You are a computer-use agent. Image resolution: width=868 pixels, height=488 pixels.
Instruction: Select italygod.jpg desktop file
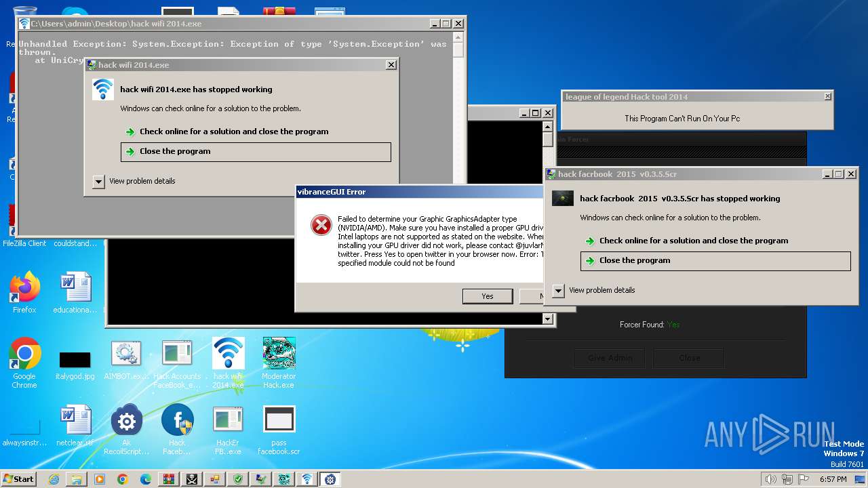(x=75, y=365)
